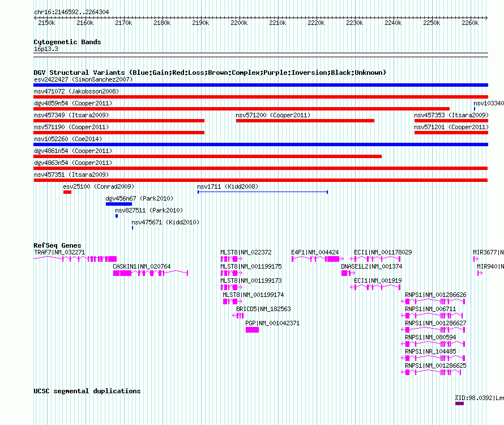Select the MLST8|NM_001199174 gene label
Screen dimensions: 504x425
(x=253, y=295)
